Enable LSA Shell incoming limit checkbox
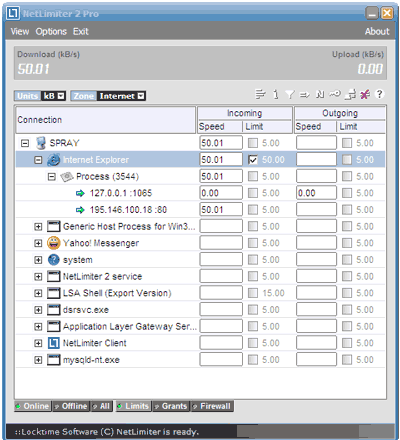The height and width of the screenshot is (440, 400). tap(253, 293)
